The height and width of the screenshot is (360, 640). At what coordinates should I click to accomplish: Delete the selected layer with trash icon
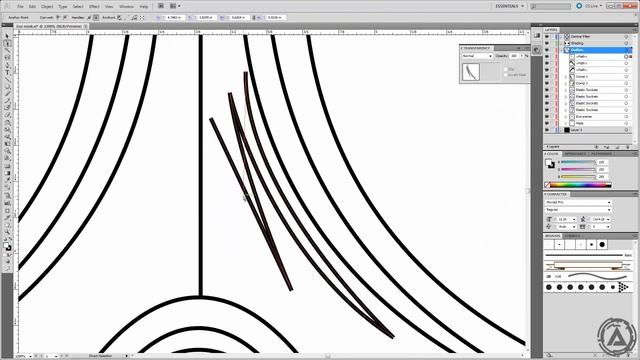click(x=628, y=147)
